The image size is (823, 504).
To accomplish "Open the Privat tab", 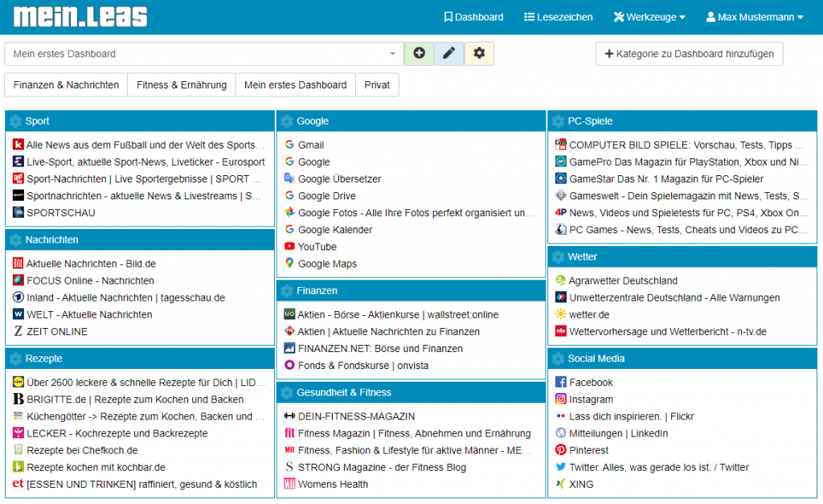I will pyautogui.click(x=377, y=85).
